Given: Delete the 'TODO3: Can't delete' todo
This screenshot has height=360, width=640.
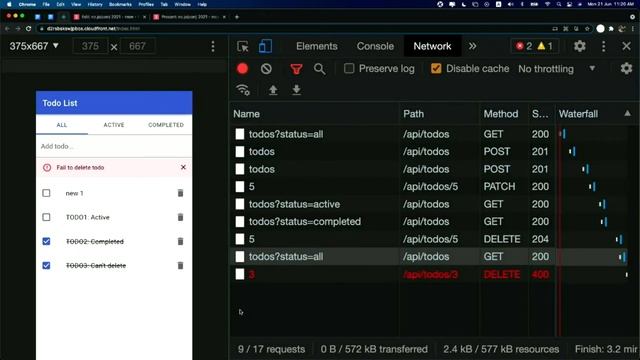Looking at the screenshot, I should pos(180,265).
